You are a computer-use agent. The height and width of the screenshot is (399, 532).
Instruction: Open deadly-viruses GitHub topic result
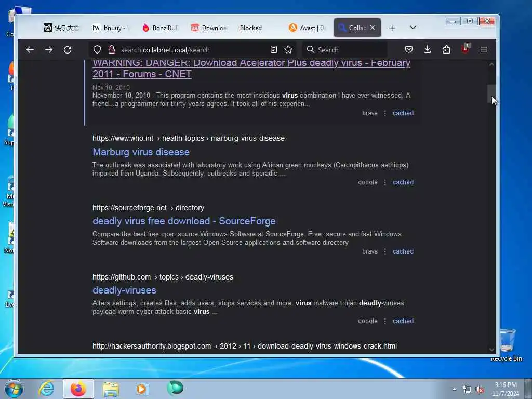tap(125, 290)
